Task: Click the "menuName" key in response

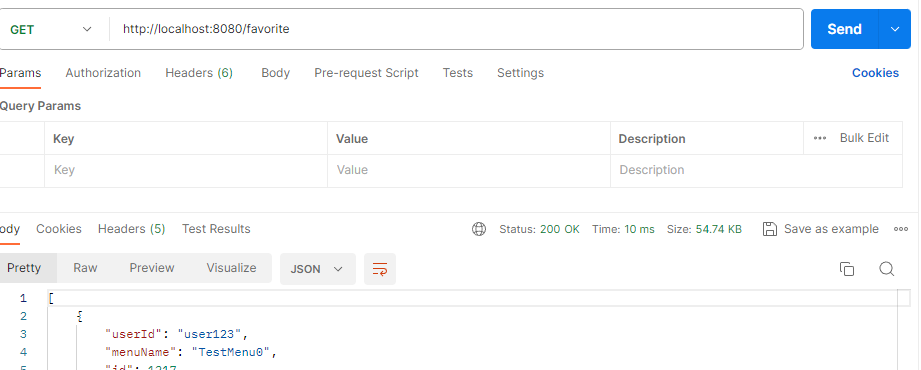Action: click(x=140, y=352)
